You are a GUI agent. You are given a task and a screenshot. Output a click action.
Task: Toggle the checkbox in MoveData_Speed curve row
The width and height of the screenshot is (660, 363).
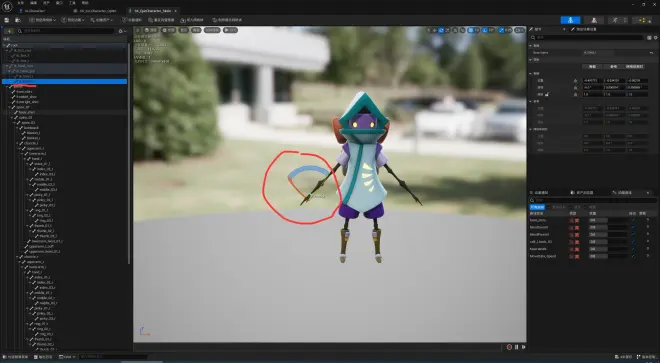tap(633, 256)
